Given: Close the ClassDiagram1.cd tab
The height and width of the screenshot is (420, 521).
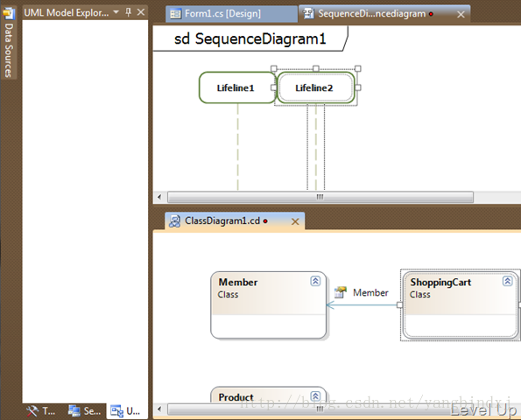Looking at the screenshot, I should (295, 221).
